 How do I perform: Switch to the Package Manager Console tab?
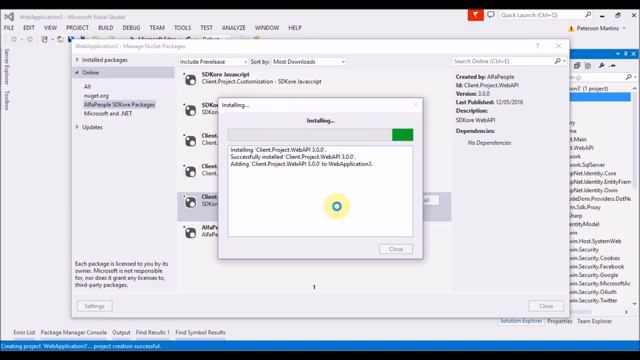pyautogui.click(x=73, y=333)
